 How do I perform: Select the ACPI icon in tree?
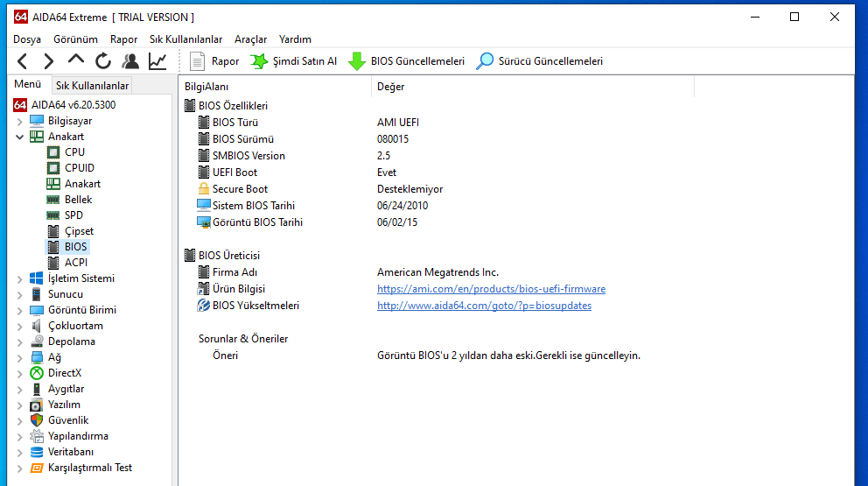pos(53,263)
